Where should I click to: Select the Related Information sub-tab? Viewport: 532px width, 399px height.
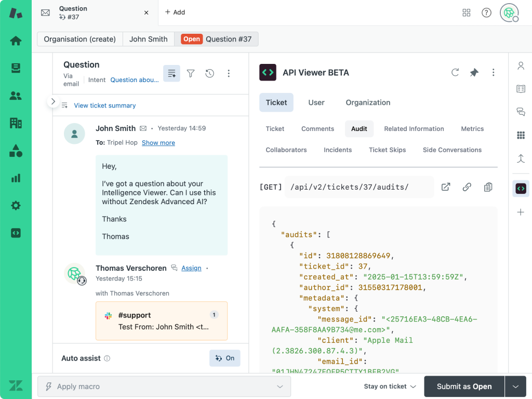pyautogui.click(x=414, y=129)
